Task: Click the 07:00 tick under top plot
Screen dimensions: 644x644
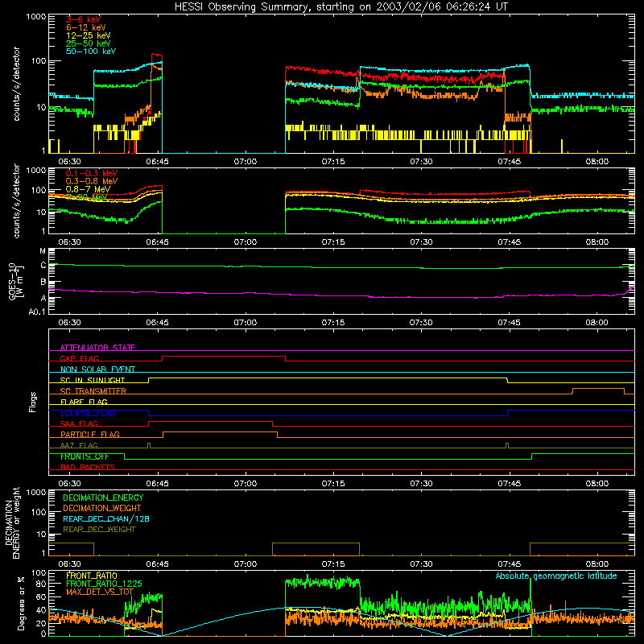Action: (x=246, y=162)
